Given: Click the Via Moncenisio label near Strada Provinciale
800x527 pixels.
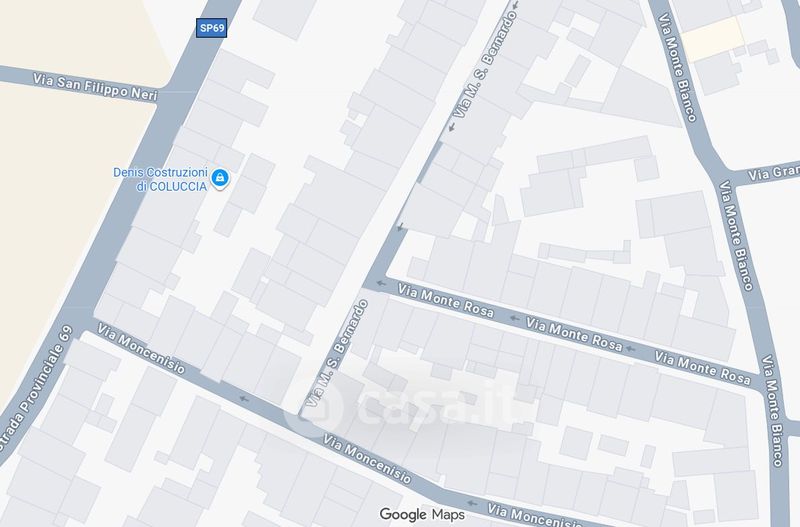Looking at the screenshot, I should 141,348.
